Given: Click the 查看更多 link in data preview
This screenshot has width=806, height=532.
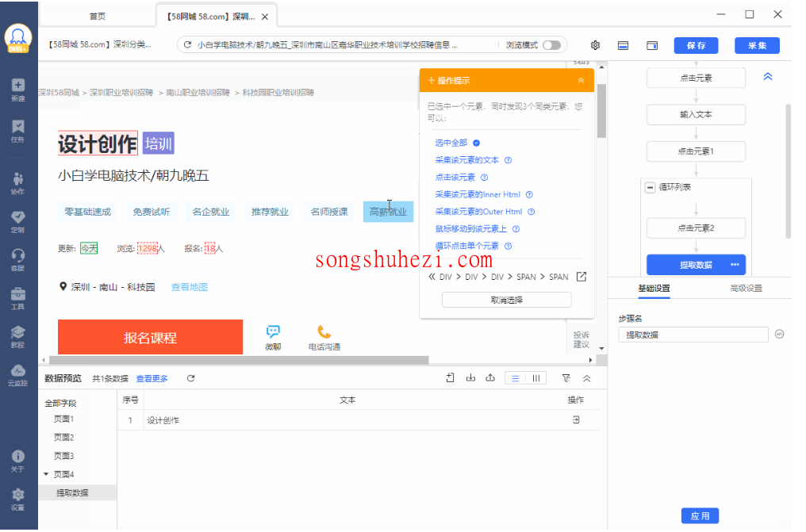Looking at the screenshot, I should (x=152, y=379).
